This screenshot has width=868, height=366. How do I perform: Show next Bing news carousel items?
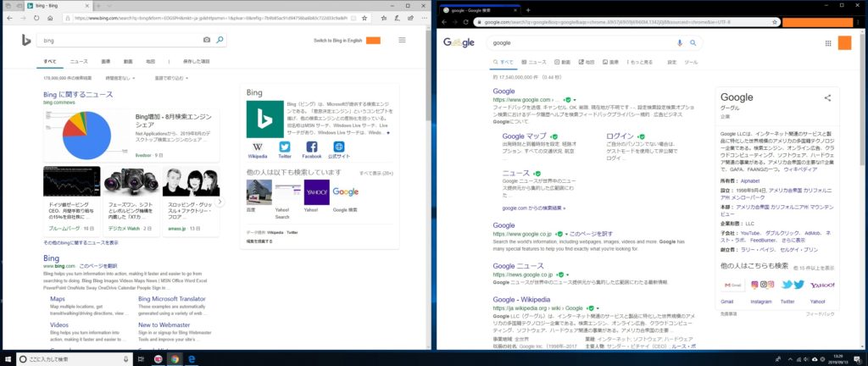point(220,202)
